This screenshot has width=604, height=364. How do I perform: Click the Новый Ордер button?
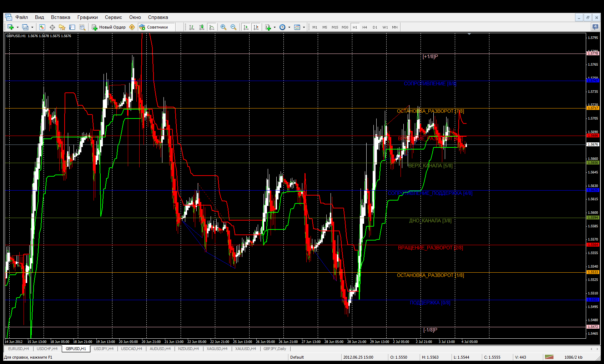tap(109, 27)
